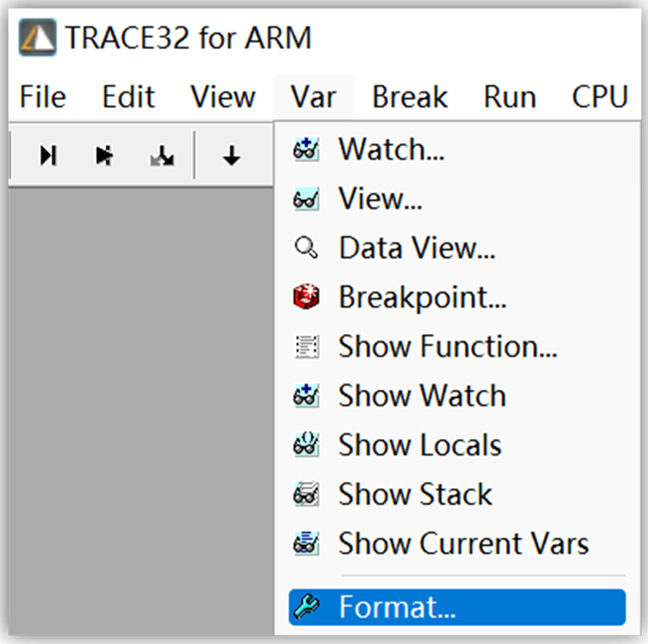This screenshot has width=648, height=644.
Task: Open the Break menu
Action: point(408,96)
